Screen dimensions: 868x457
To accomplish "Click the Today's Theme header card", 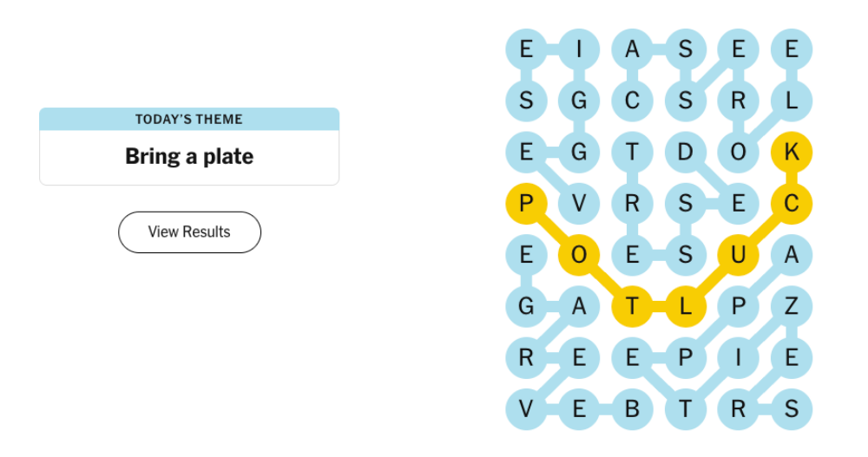I will click(x=189, y=120).
